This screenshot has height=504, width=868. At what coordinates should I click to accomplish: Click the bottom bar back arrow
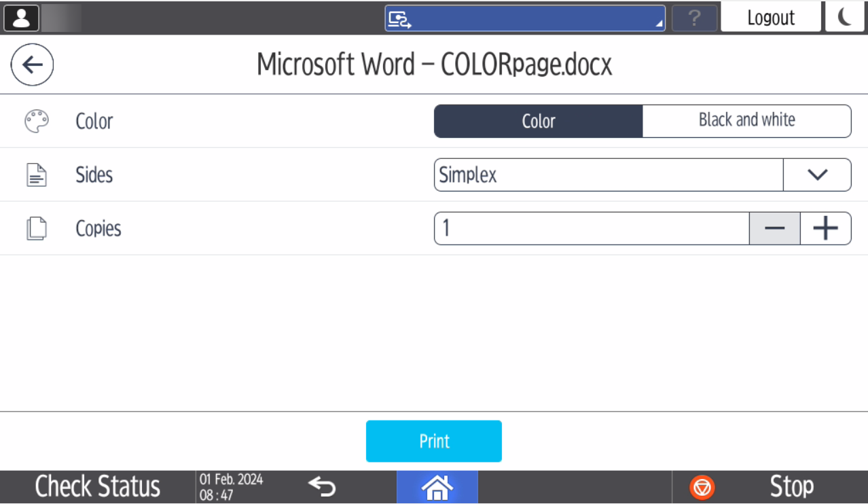(321, 486)
